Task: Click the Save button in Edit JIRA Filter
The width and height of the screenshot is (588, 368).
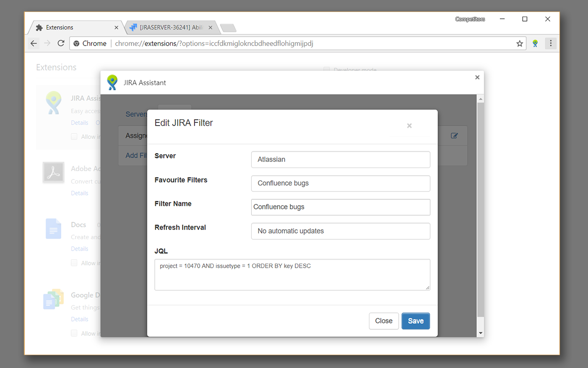Action: click(x=416, y=321)
